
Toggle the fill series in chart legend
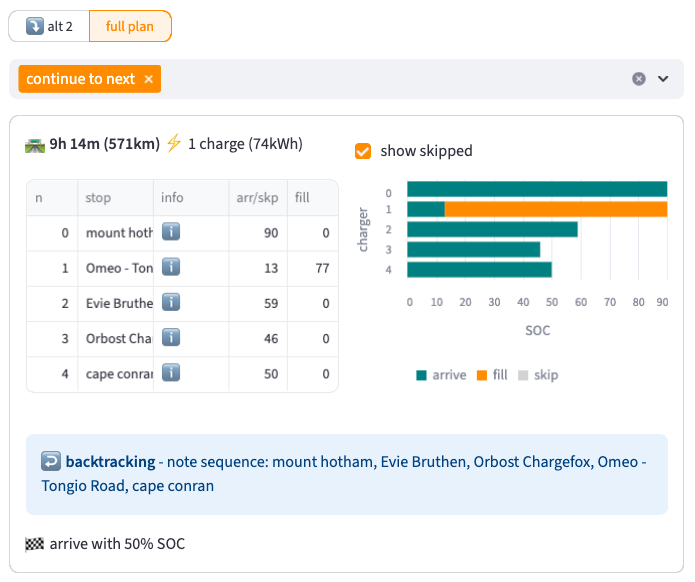point(491,375)
